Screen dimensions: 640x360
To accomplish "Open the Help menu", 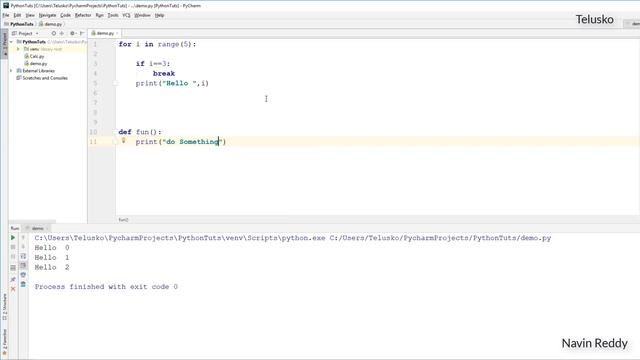I will 160,15.
